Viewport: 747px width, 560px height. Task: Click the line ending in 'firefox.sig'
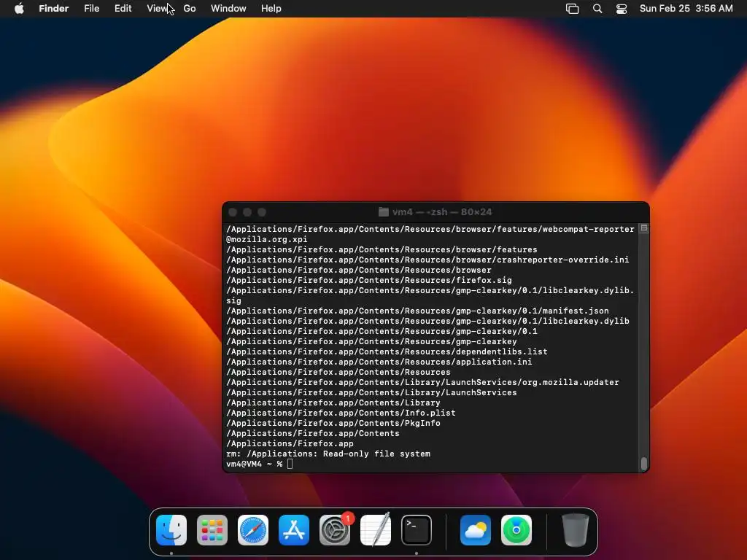(369, 280)
